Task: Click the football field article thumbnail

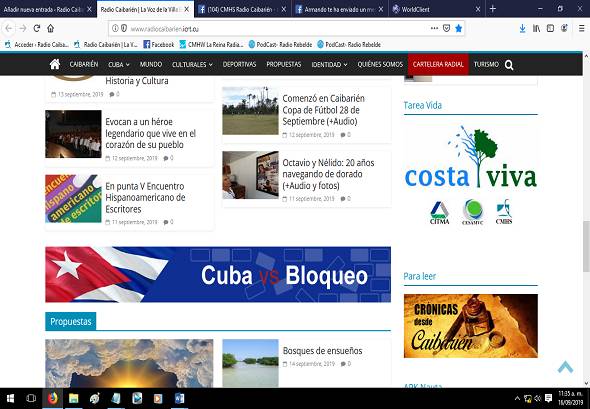Action: point(250,111)
